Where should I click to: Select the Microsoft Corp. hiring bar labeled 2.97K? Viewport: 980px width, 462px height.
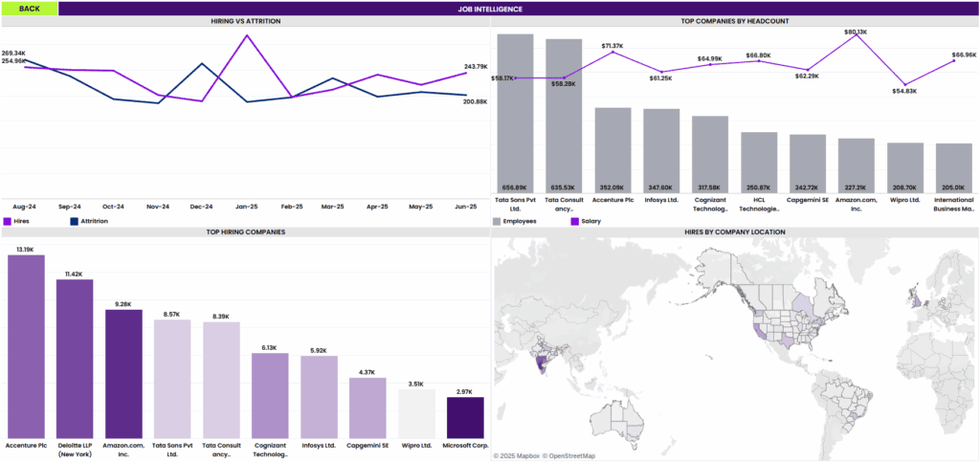[466, 418]
